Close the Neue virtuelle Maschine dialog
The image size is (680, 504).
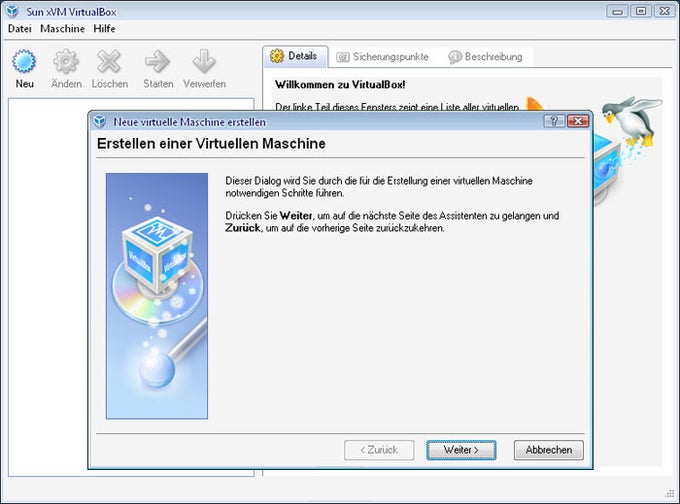click(578, 121)
